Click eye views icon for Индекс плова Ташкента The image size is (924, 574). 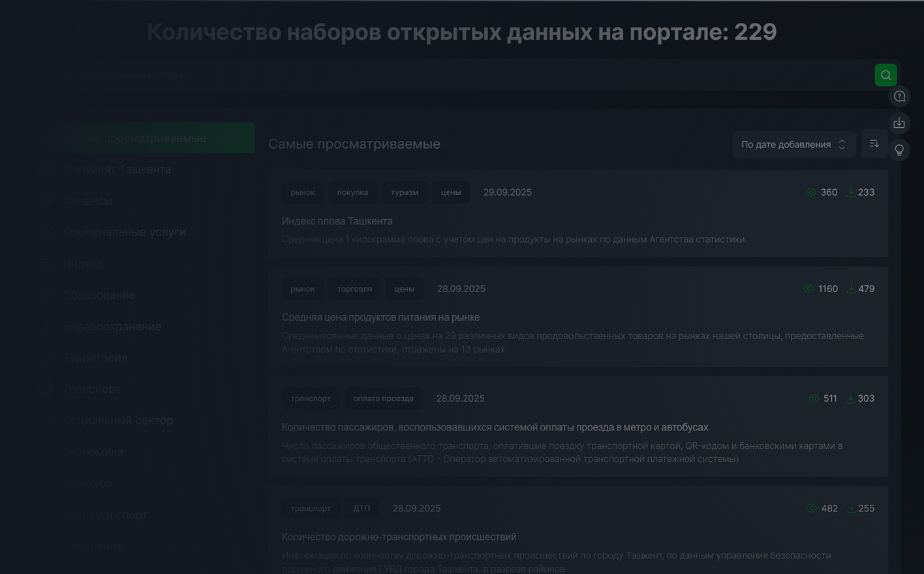click(811, 192)
